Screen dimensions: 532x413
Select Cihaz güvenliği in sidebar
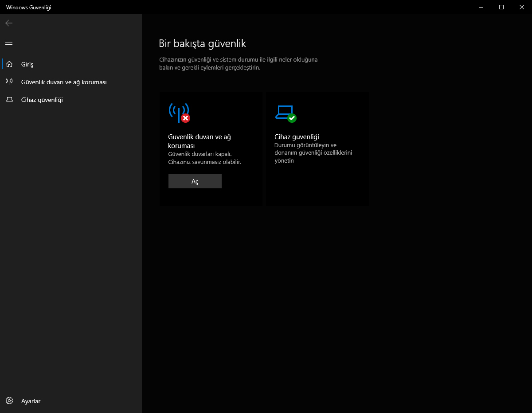pos(71,100)
